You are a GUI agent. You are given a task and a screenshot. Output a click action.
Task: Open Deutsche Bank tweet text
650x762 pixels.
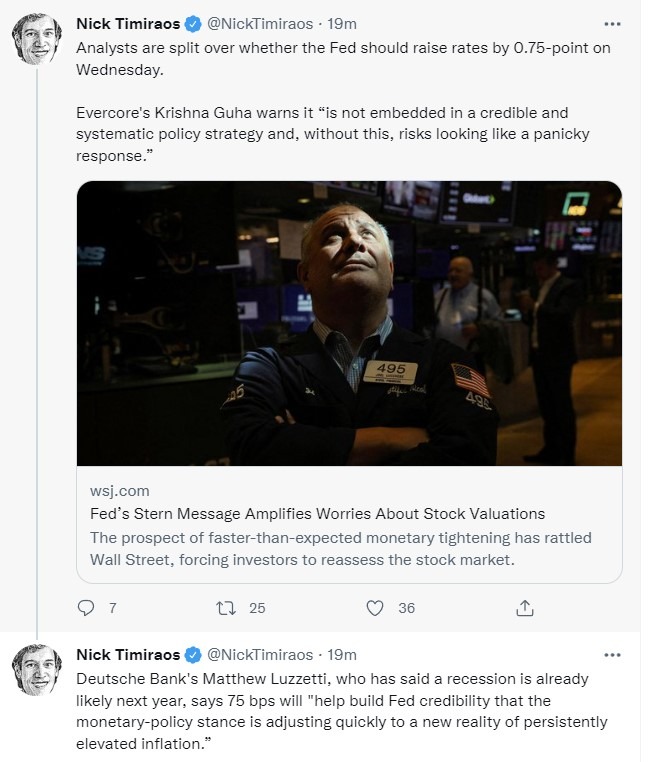coord(340,711)
